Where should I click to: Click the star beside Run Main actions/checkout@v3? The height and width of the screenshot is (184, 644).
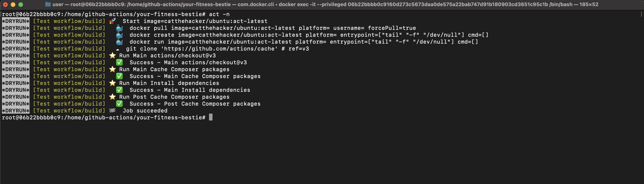(113, 55)
